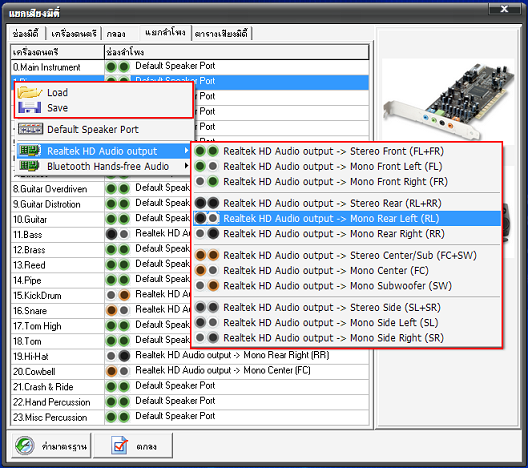Switch to the เครื่องดนตรี tab
528x468 pixels.
[74, 34]
